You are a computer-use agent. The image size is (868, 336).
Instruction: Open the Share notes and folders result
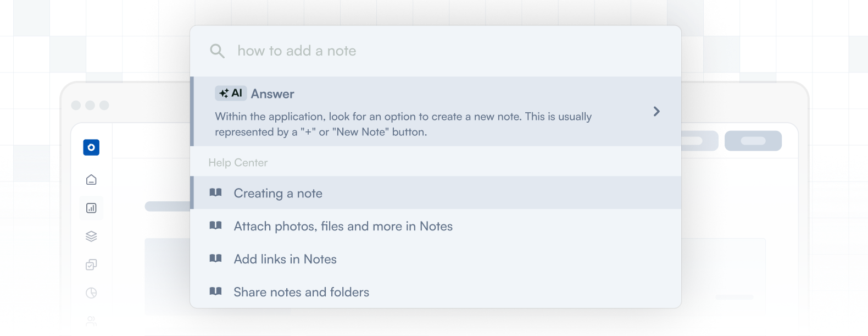click(301, 292)
